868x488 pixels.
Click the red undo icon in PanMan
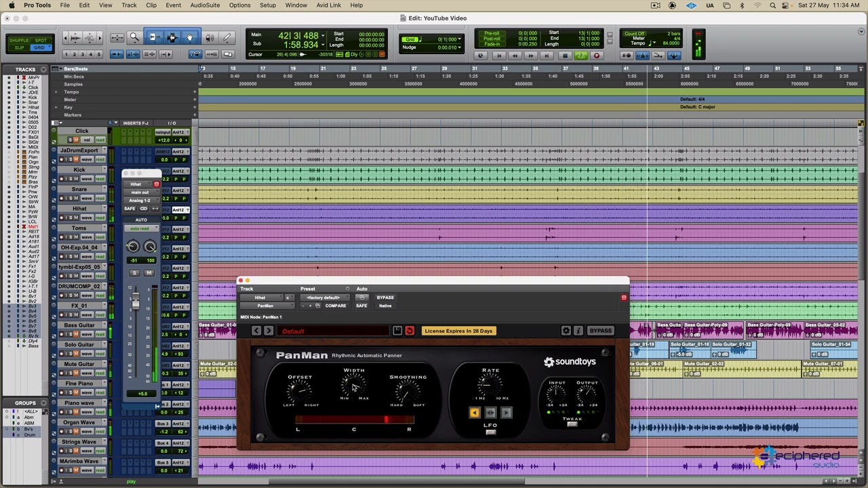pos(410,331)
